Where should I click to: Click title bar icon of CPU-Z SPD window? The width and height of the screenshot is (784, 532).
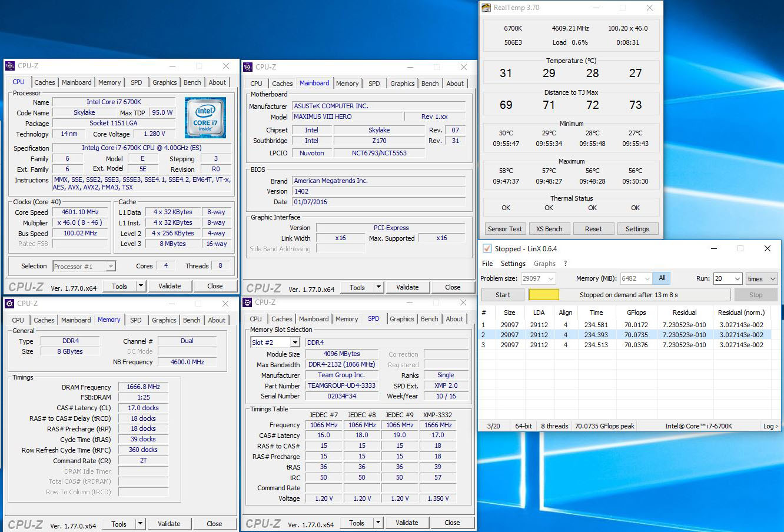pyautogui.click(x=247, y=302)
